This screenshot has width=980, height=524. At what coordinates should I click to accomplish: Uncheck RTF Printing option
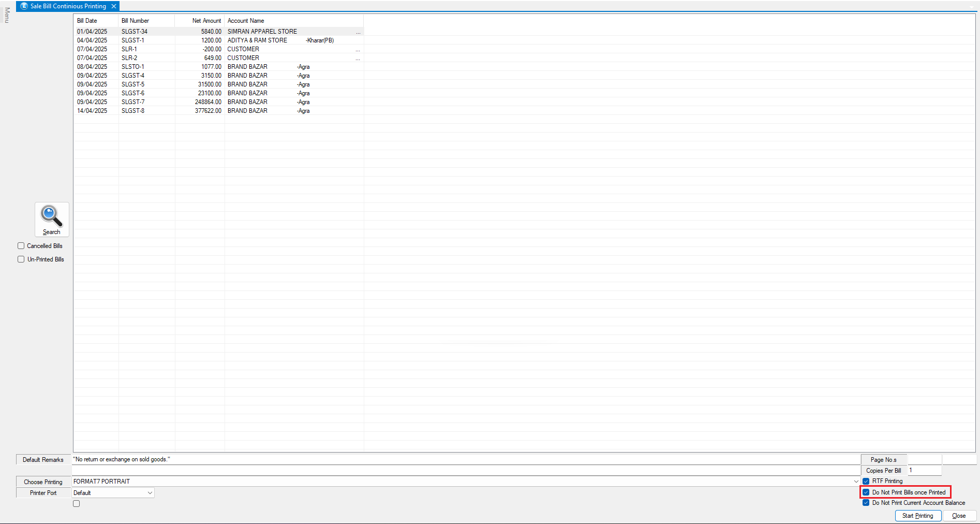[866, 481]
